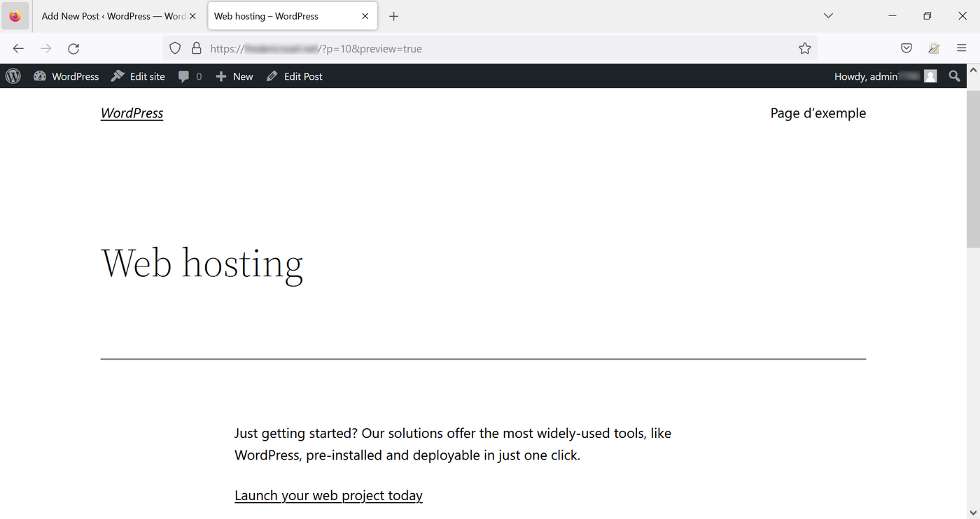Follow the Launch your web project today link
980x519 pixels.
pyautogui.click(x=328, y=495)
